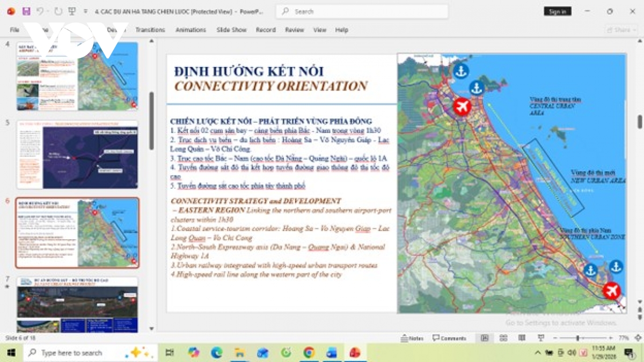Screen dimensions: 644x362
Task: Open the Transitions ribbon tab
Action: [150, 30]
